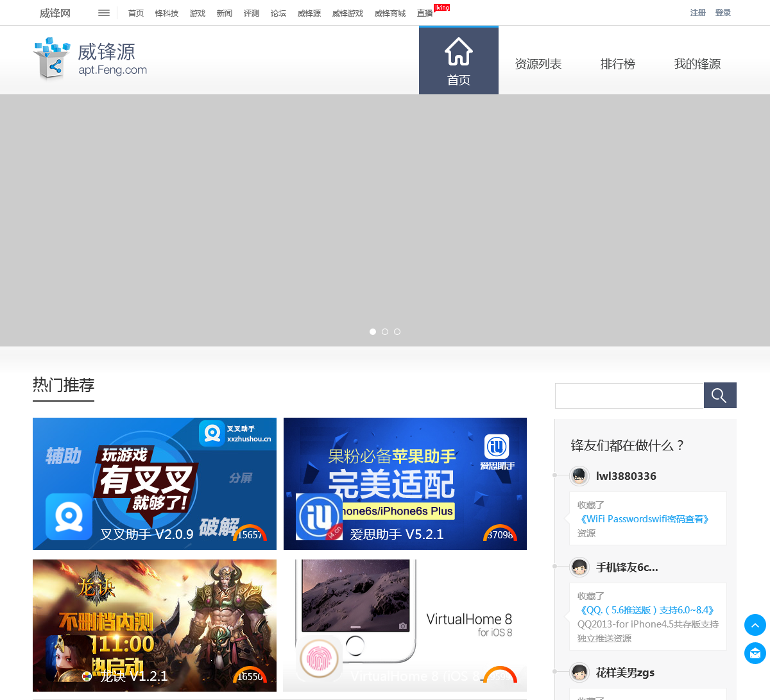The height and width of the screenshot is (700, 770).
Task: Open 威锋源 in the top nav
Action: click(x=309, y=13)
